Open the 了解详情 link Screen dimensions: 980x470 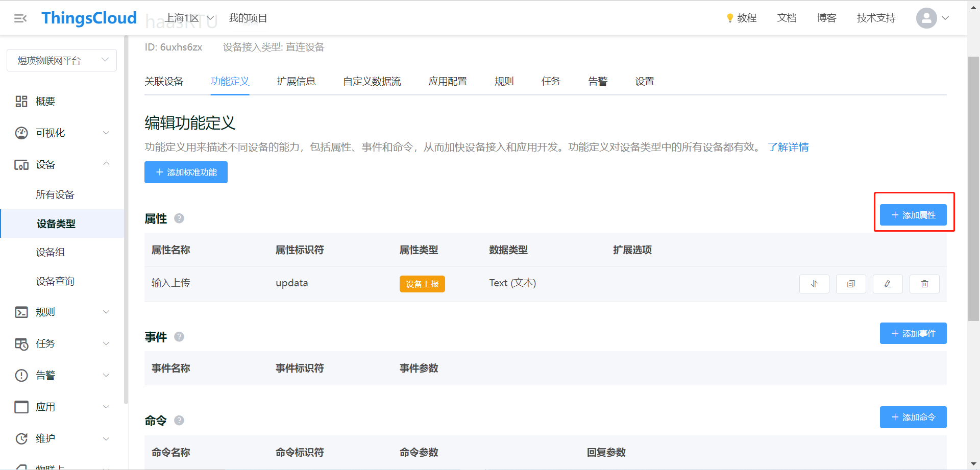pos(788,147)
